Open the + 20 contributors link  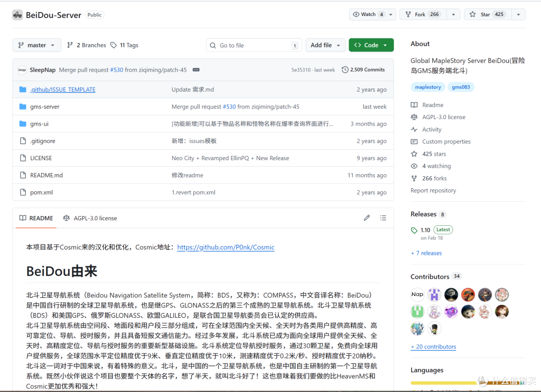(x=433, y=347)
